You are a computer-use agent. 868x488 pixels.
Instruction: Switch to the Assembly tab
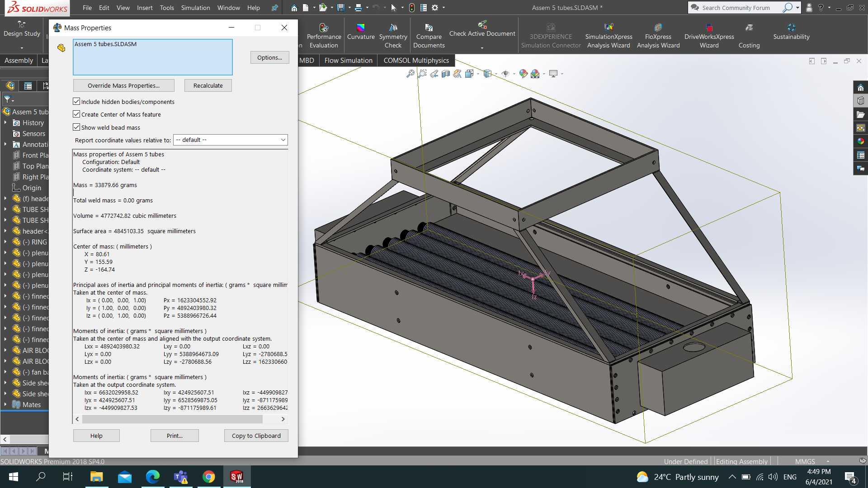click(x=19, y=61)
